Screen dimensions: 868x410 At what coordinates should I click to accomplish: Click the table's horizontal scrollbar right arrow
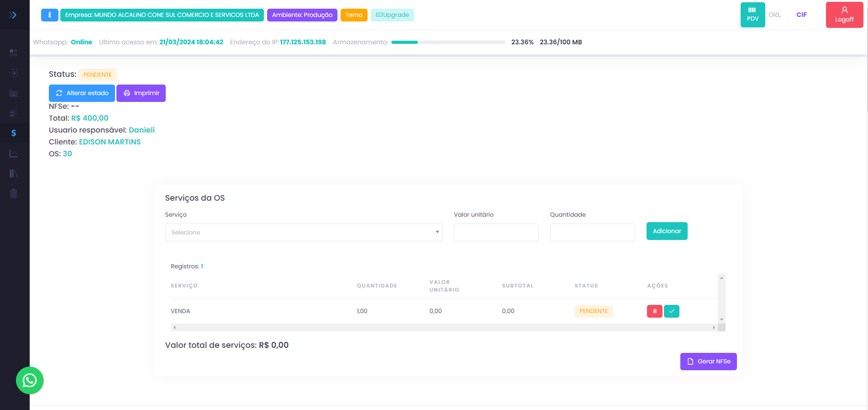714,327
